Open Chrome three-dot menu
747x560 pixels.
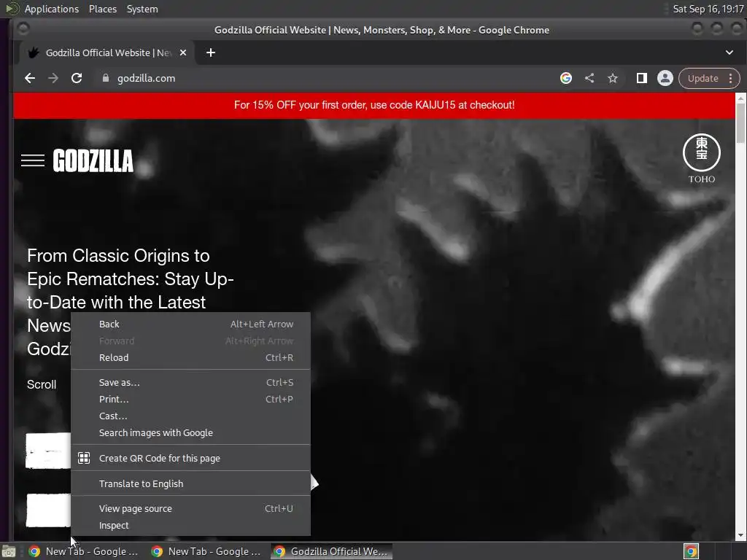(x=731, y=78)
